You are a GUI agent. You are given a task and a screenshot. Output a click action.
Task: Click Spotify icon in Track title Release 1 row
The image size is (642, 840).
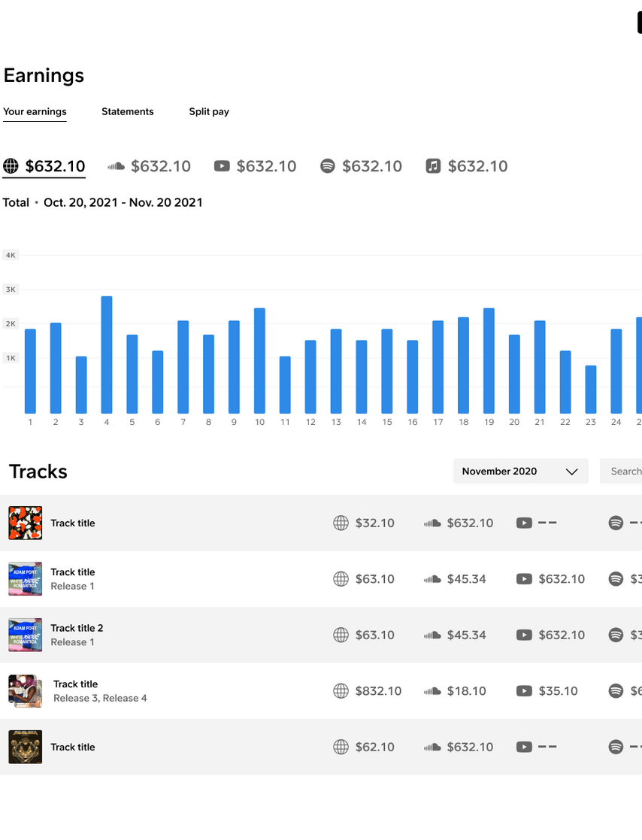click(616, 579)
